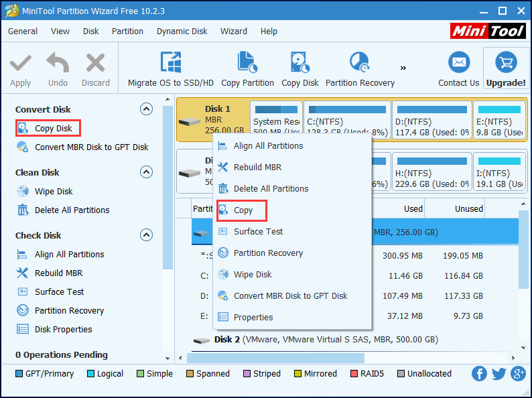Click Partition Recovery in sidebar

tap(60, 310)
